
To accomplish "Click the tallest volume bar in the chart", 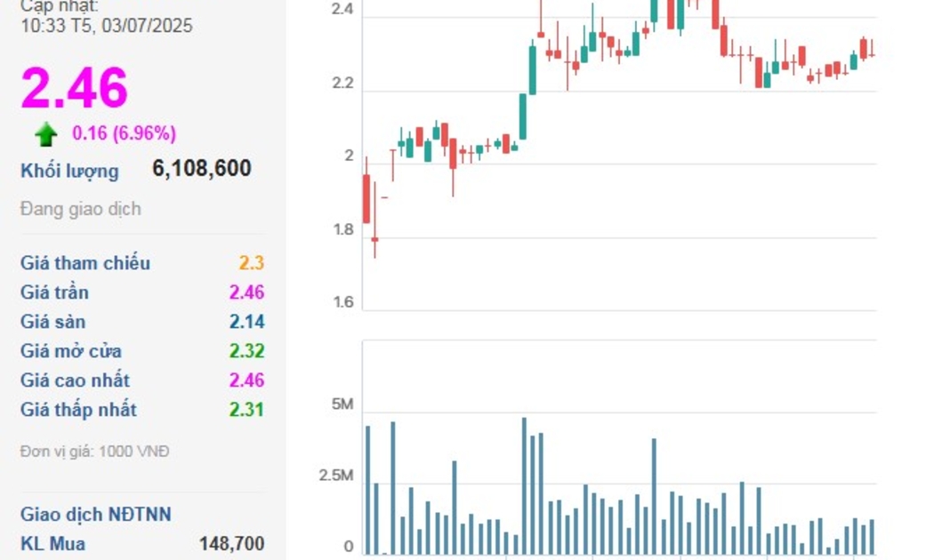I will click(x=524, y=485).
